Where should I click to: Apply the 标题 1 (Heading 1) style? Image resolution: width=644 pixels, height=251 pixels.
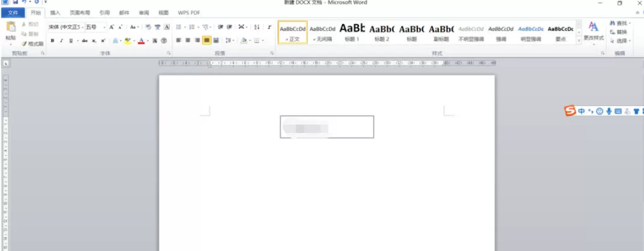(x=352, y=33)
